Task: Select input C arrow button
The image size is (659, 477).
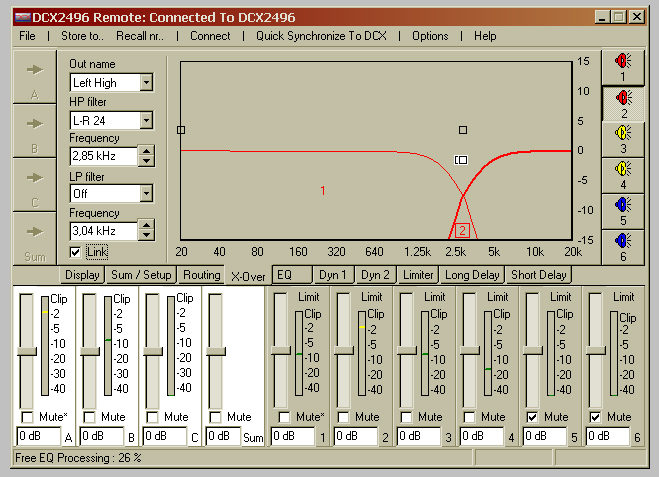Action: coord(34,185)
